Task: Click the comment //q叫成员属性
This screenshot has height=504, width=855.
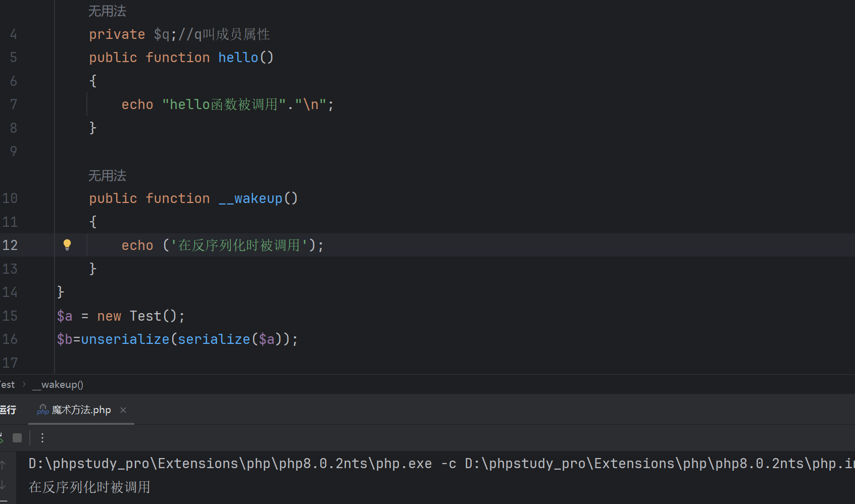Action: pos(224,34)
